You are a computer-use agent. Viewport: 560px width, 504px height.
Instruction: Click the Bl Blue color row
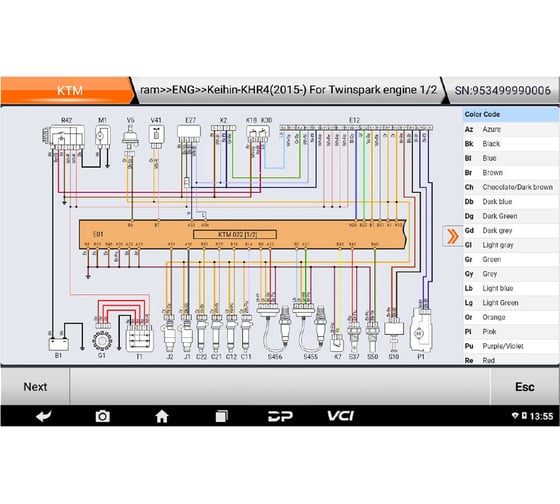(x=511, y=158)
